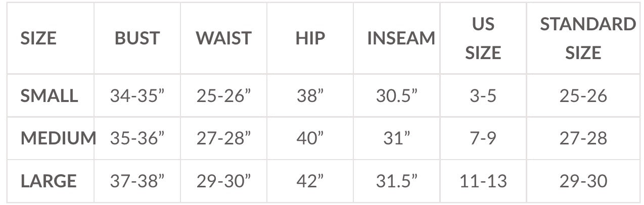This screenshot has width=644, height=205.
Task: Select the HIP column header
Action: pyautogui.click(x=310, y=38)
